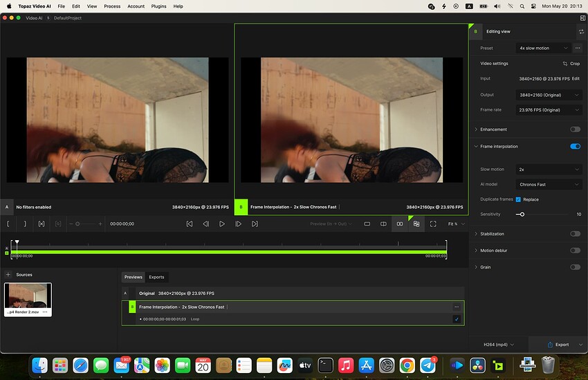Enable the Motion deblur switch
The height and width of the screenshot is (380, 588).
pyautogui.click(x=575, y=251)
